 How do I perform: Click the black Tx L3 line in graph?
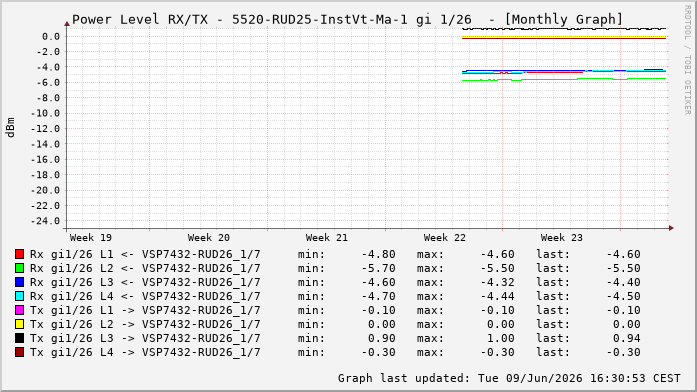[x=565, y=29]
